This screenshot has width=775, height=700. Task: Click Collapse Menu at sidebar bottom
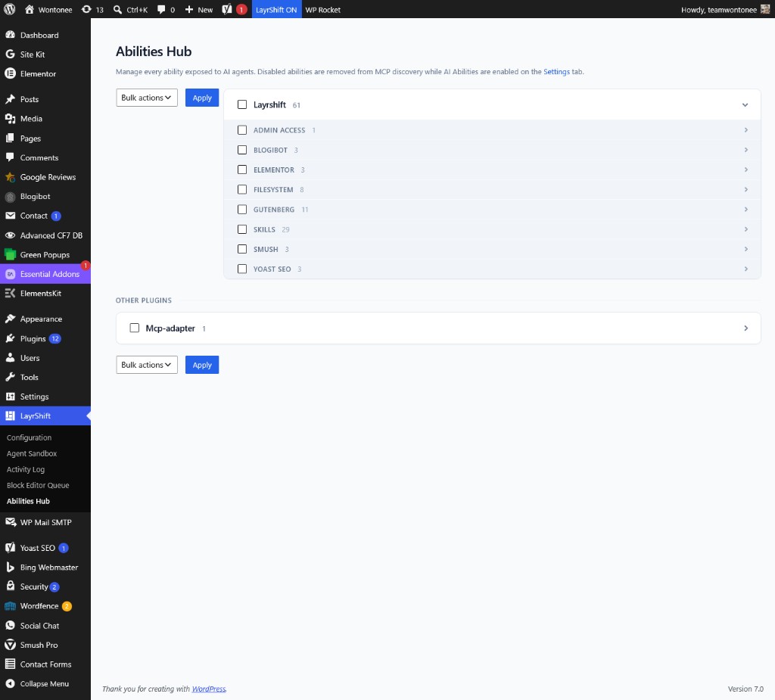pos(45,683)
